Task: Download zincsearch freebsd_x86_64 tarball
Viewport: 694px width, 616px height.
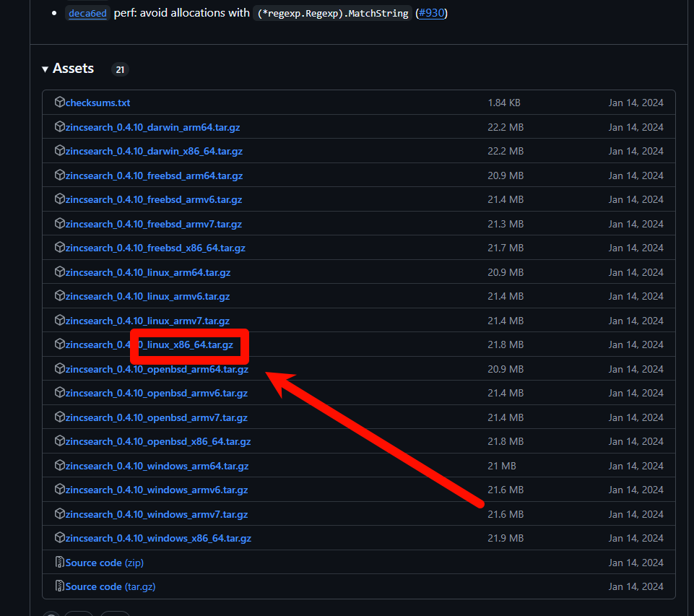Action: click(x=155, y=248)
